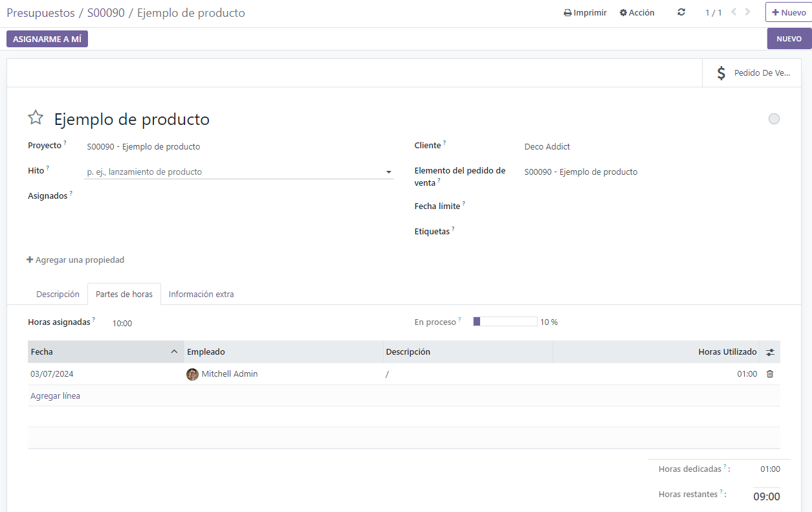Click Mitchell Admin's avatar
812x512 pixels.
(192, 374)
